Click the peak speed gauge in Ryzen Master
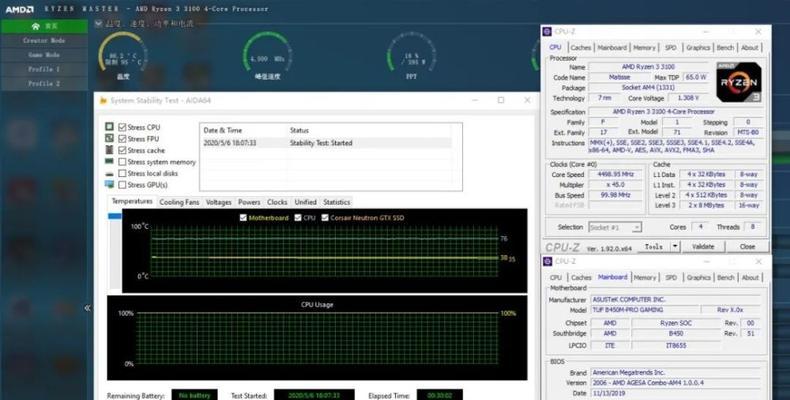The height and width of the screenshot is (400, 790). point(267,55)
